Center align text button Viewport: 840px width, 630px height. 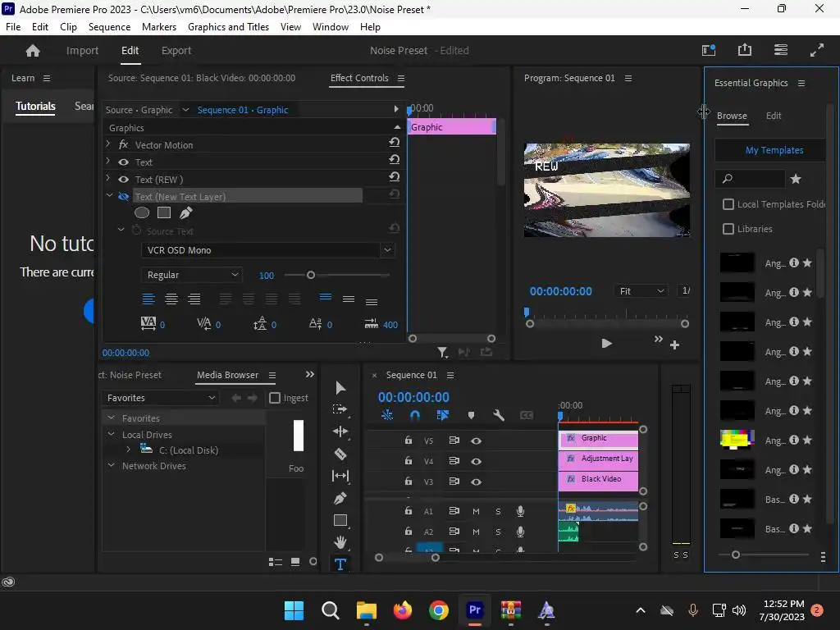pyautogui.click(x=171, y=299)
